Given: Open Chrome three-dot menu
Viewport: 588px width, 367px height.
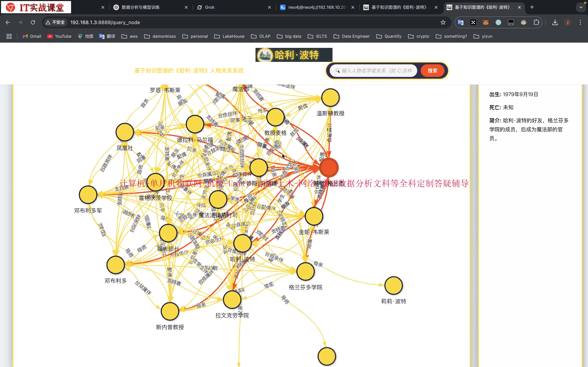Looking at the screenshot, I should tap(580, 22).
